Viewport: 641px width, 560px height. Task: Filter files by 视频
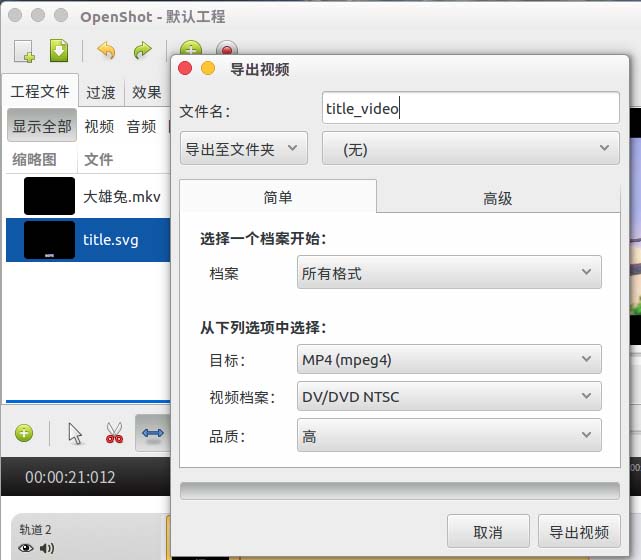99,126
